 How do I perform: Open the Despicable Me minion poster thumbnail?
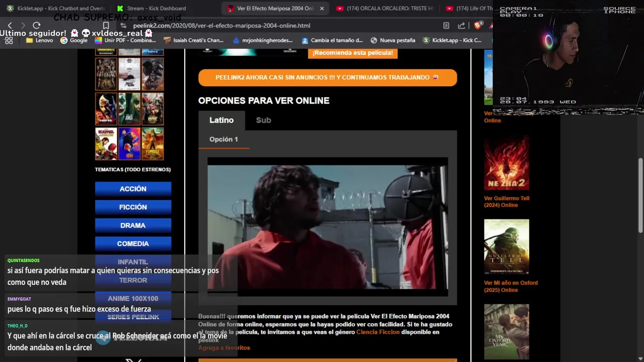129,144
